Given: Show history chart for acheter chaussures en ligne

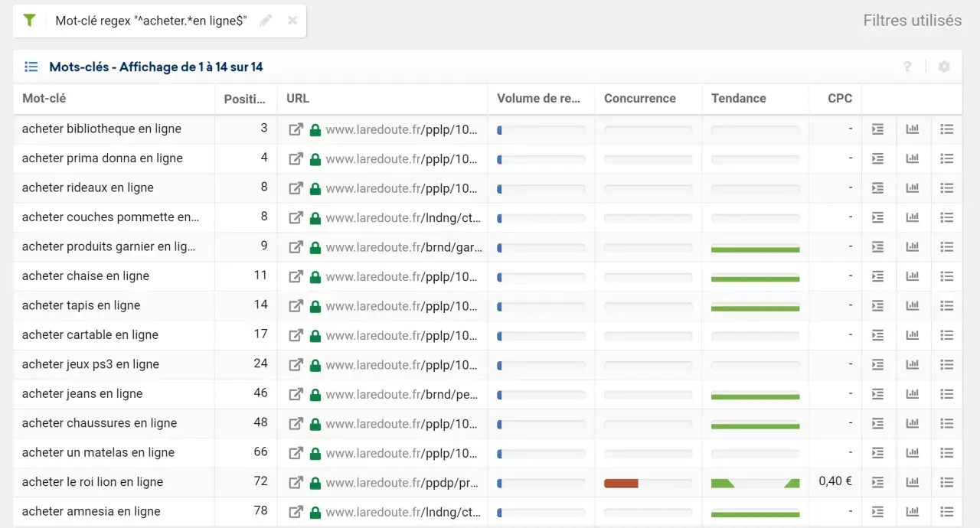Looking at the screenshot, I should tap(912, 423).
